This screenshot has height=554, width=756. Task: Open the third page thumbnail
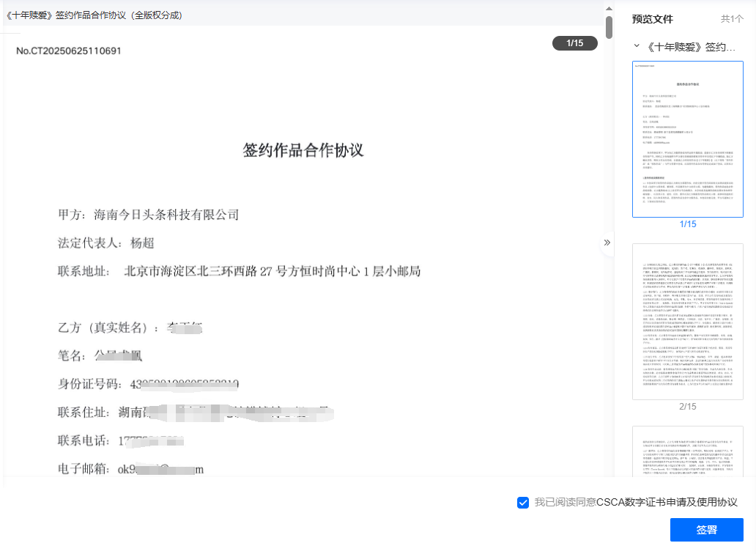tap(688, 451)
